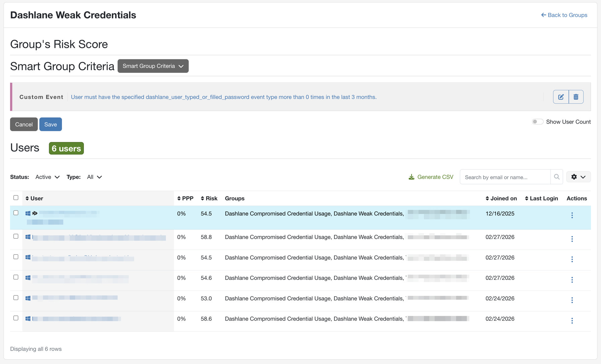Image resolution: width=601 pixels, height=364 pixels.
Task: Click the 12/16/2025 joined date
Action: [500, 214]
